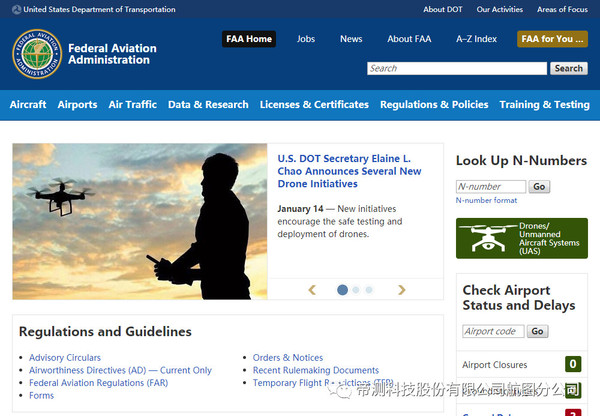Focus the Airport code input field
The image size is (600, 416).
pyautogui.click(x=493, y=331)
